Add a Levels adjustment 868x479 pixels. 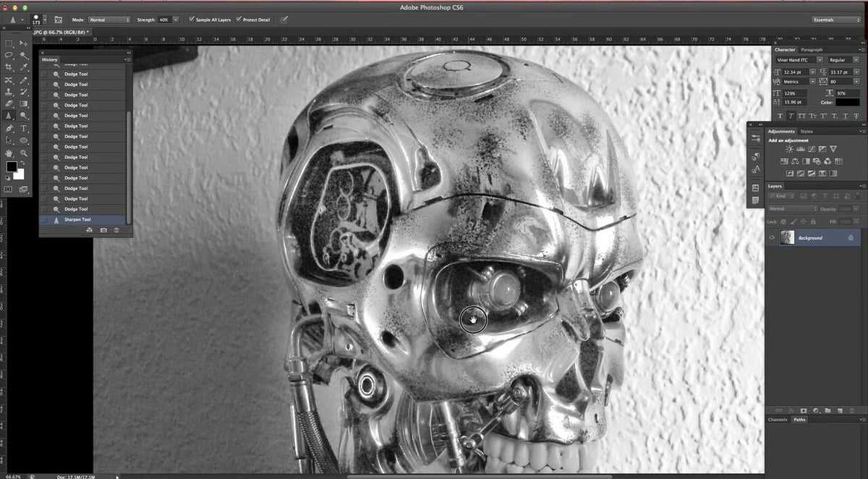click(800, 149)
